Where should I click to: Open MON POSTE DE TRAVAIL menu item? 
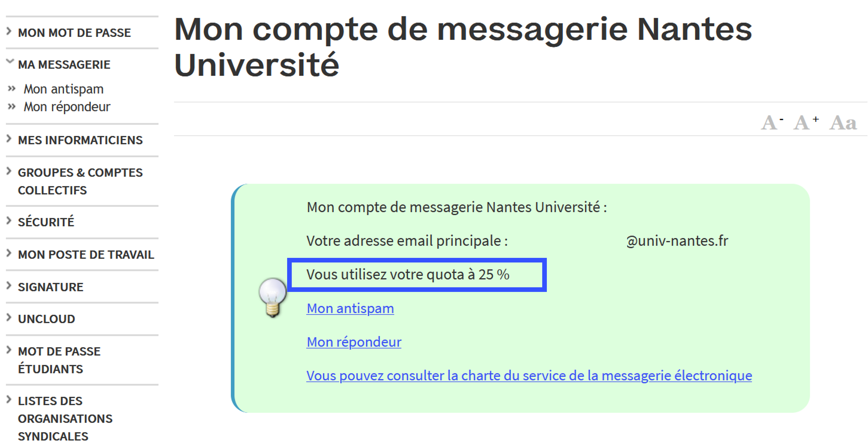coord(86,255)
